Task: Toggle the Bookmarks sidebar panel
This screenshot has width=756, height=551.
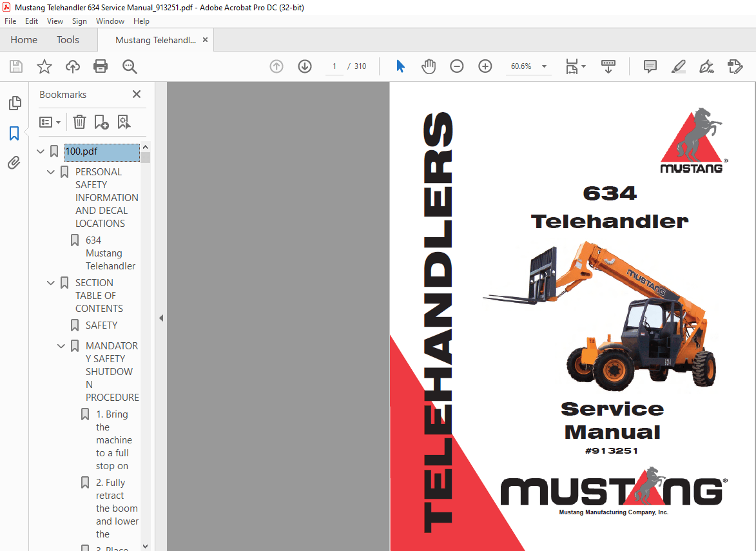Action: 15,133
